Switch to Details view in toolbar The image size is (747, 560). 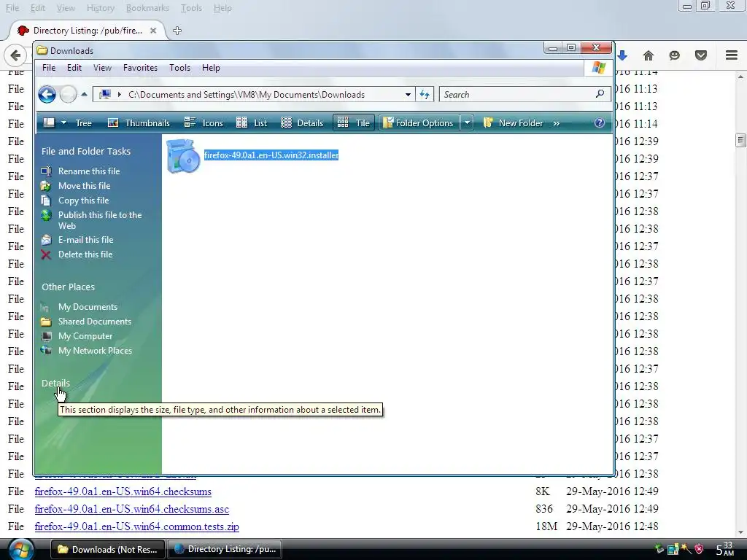(x=302, y=122)
